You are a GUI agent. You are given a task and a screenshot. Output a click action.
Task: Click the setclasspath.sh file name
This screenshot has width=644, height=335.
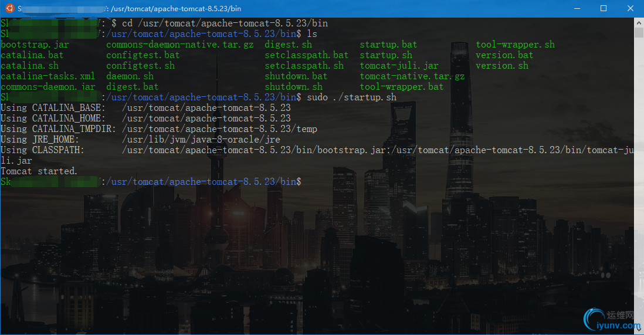[304, 66]
